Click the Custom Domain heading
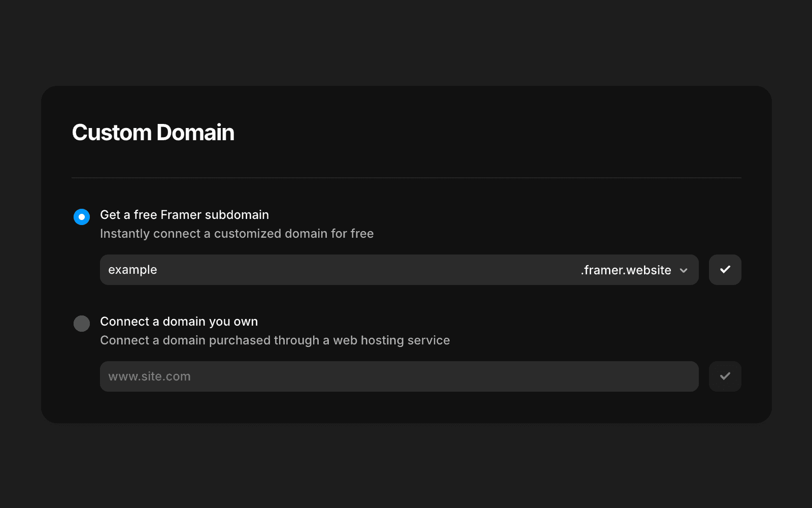812x508 pixels. pyautogui.click(x=153, y=132)
